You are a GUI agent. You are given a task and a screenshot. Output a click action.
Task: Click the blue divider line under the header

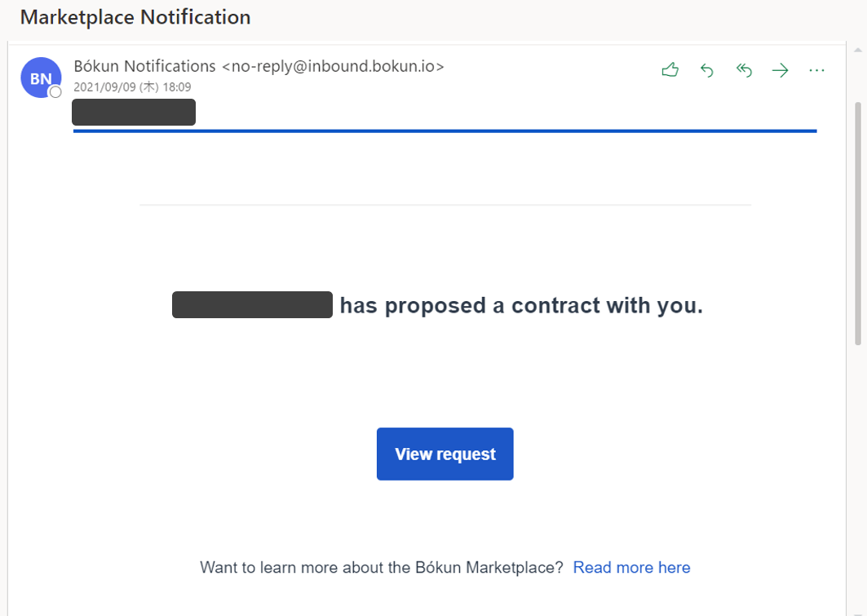(445, 131)
